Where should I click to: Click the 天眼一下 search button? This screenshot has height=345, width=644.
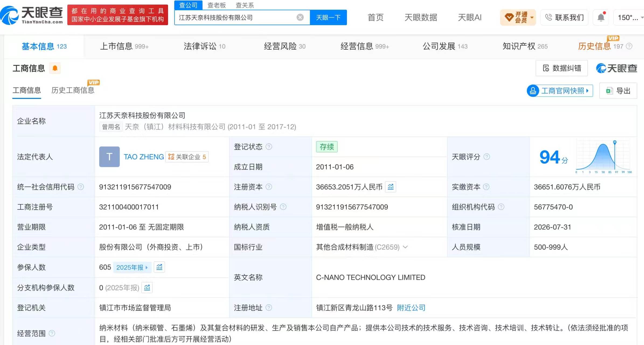tap(328, 18)
